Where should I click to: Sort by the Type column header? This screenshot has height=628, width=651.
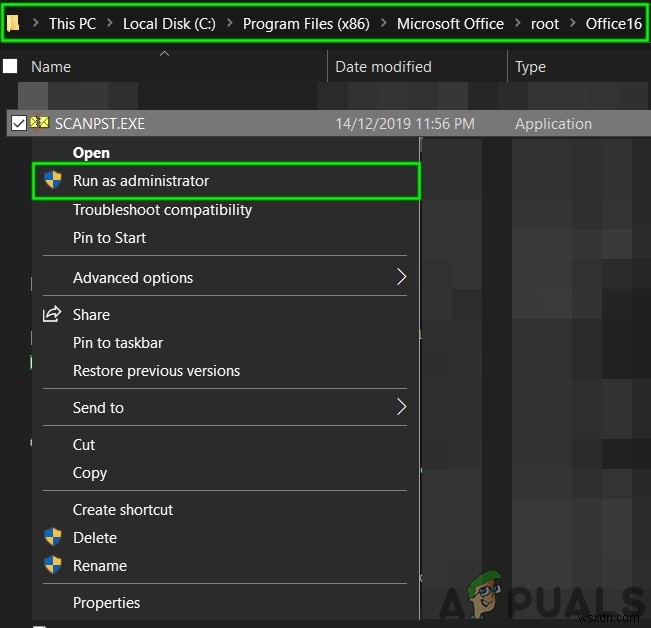pos(530,67)
